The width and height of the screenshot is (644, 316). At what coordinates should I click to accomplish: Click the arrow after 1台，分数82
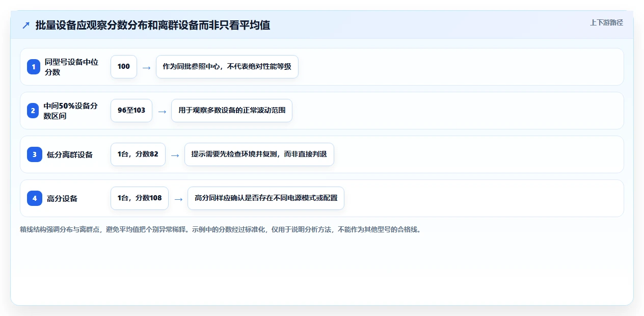click(175, 155)
